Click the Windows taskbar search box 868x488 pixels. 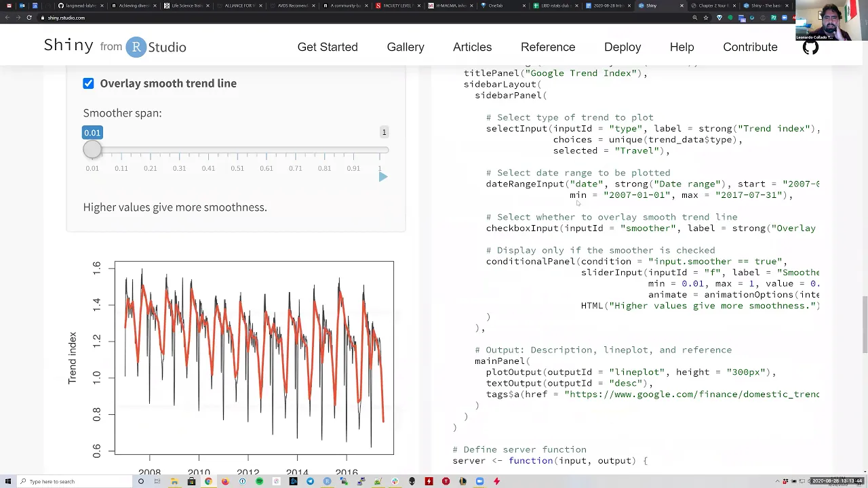point(75,481)
